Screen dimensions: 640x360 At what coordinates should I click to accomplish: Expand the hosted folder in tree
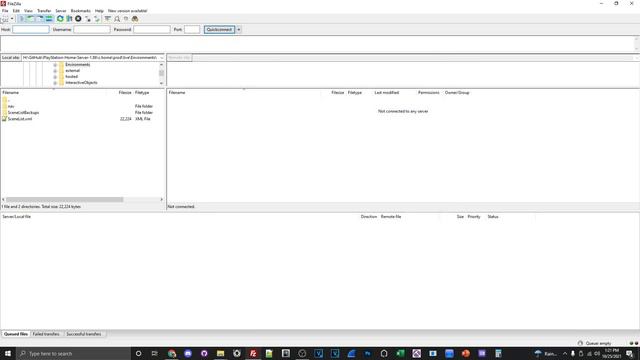tap(55, 76)
